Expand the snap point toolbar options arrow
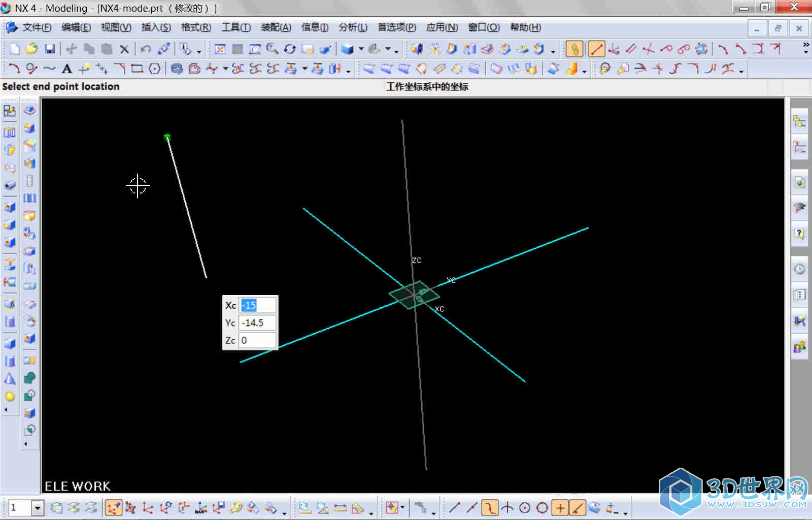Image resolution: width=812 pixels, height=520 pixels. 625,513
